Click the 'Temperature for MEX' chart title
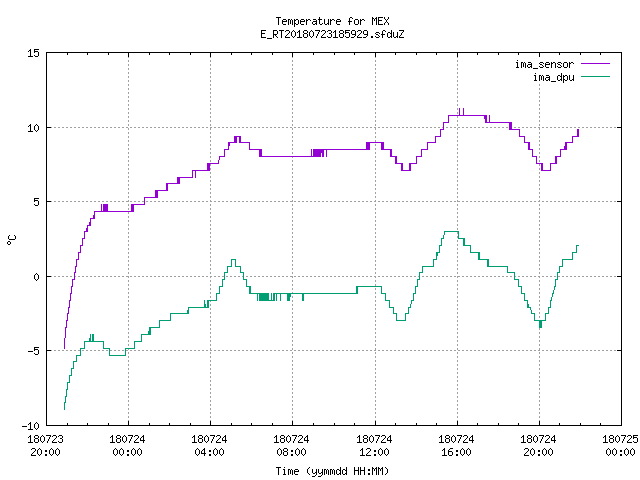Image resolution: width=640 pixels, height=480 pixels. coord(332,21)
